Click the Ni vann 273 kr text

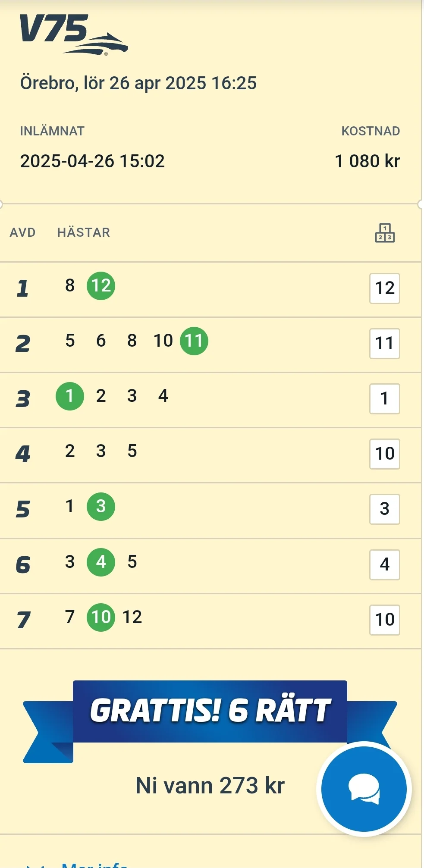(x=210, y=786)
